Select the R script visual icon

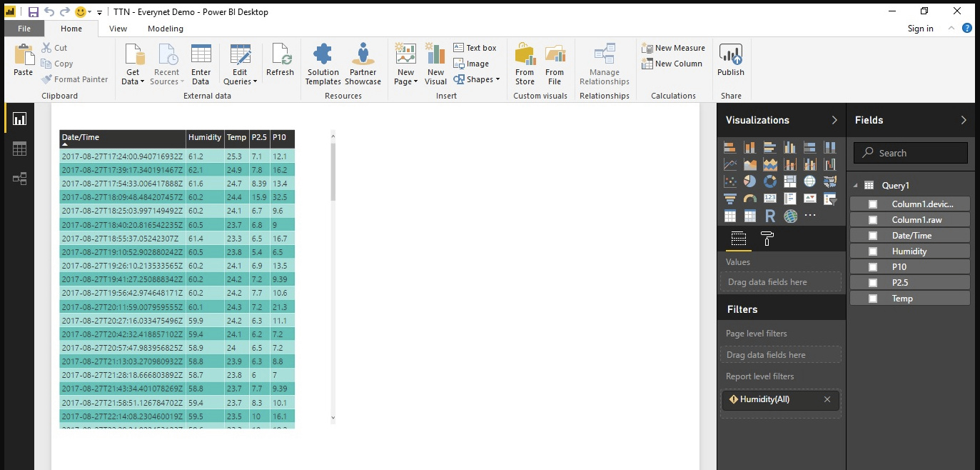[769, 216]
